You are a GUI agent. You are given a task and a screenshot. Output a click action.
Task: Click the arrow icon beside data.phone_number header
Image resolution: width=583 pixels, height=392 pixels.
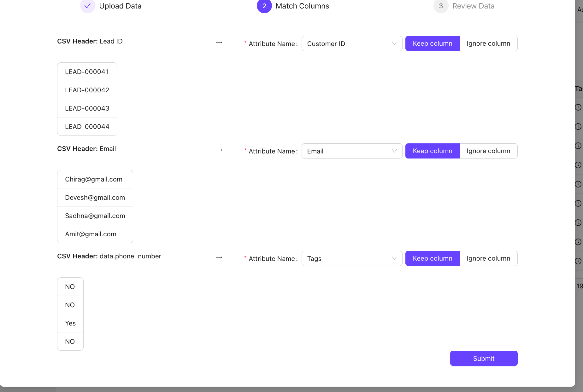(x=219, y=257)
